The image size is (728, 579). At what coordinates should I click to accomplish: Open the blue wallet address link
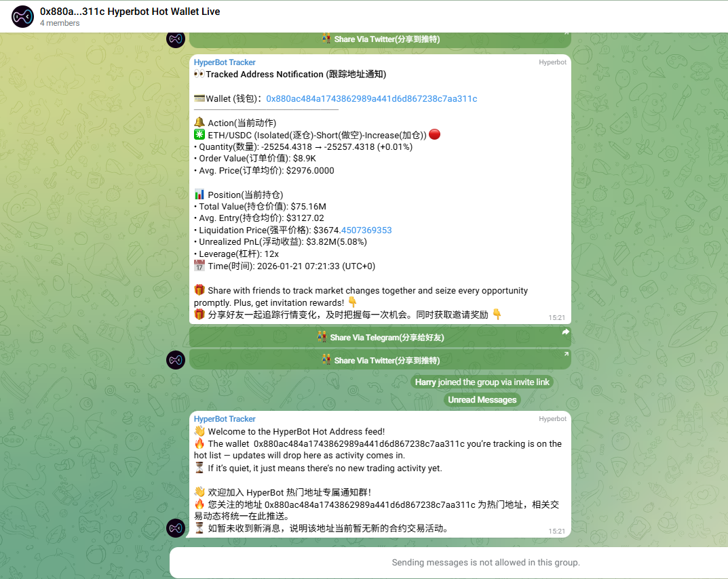[371, 98]
